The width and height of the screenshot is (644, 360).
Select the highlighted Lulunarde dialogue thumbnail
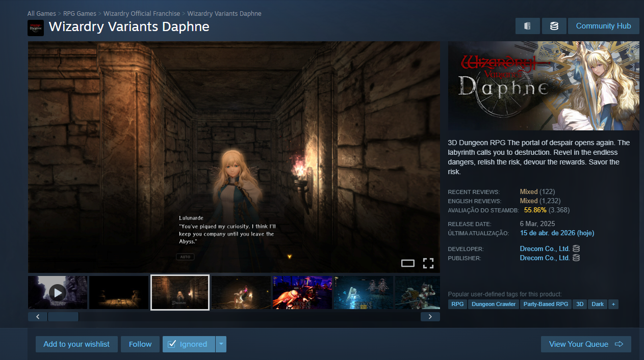click(x=180, y=292)
